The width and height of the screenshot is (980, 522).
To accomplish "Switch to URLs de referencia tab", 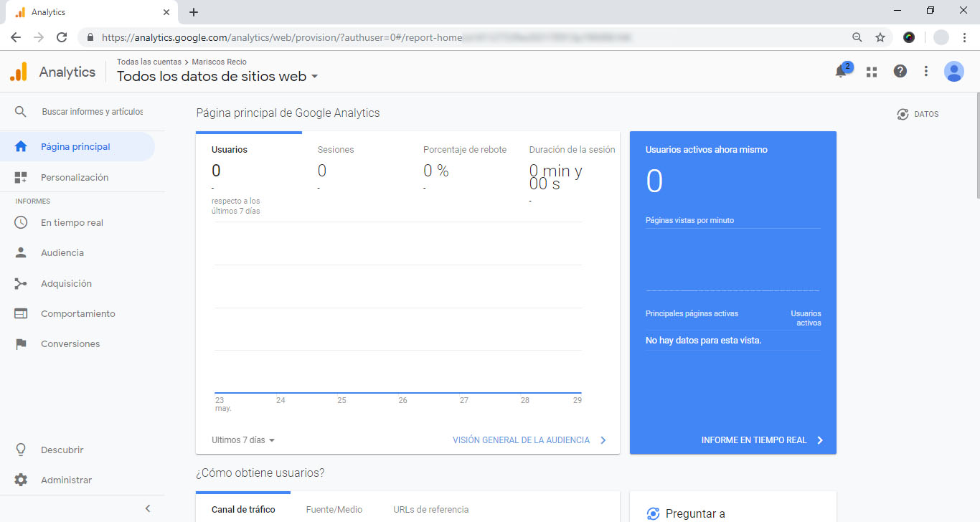I will 431,510.
